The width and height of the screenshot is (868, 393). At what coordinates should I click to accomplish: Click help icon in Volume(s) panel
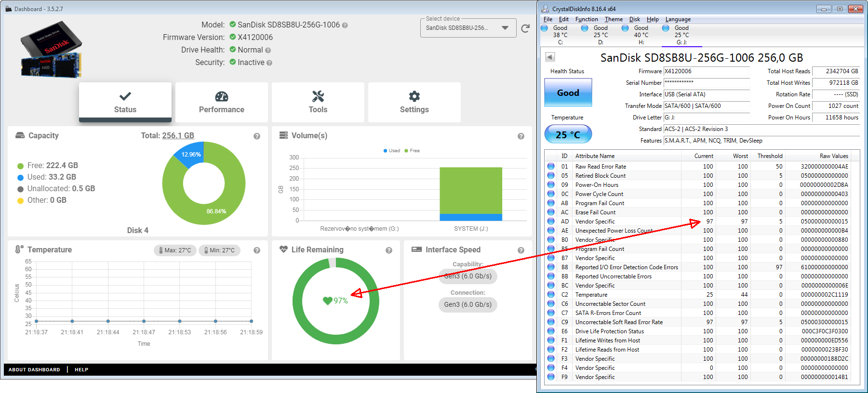(x=521, y=136)
